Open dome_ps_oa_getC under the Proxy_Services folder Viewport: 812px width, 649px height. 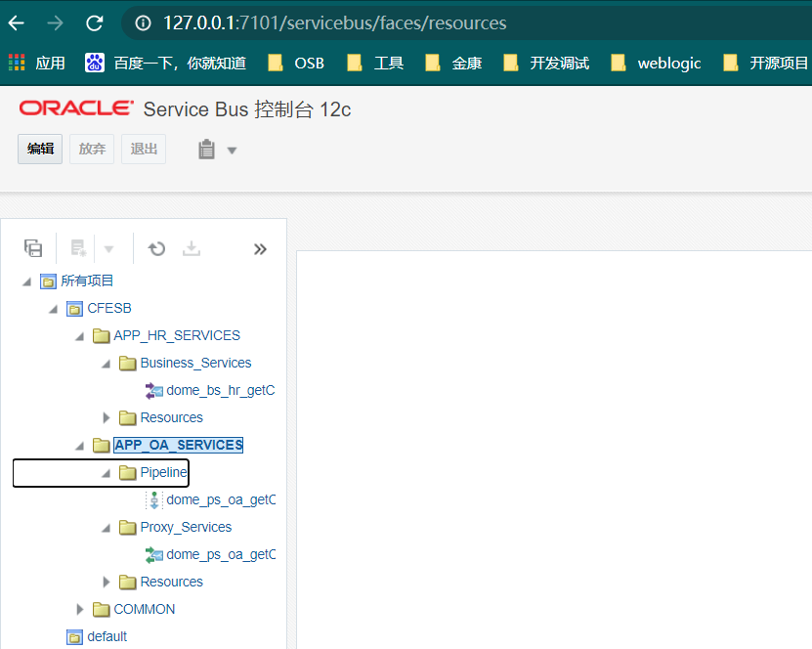pos(221,555)
